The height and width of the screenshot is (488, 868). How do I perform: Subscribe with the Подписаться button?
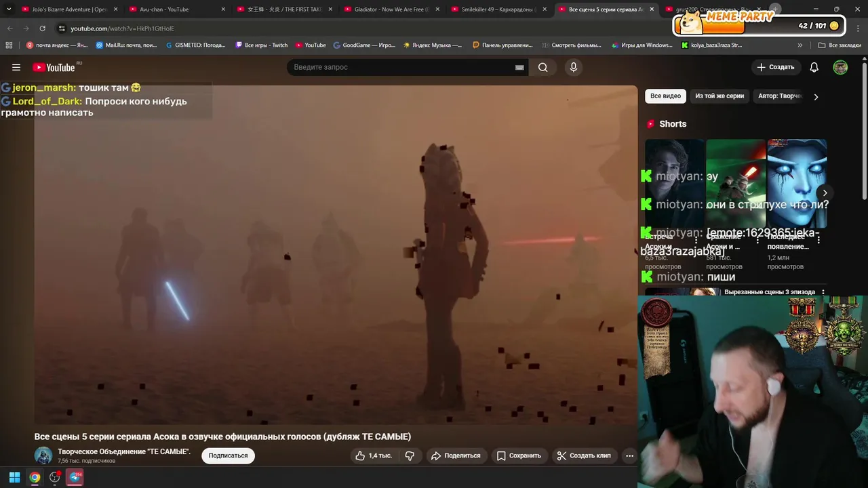click(228, 455)
